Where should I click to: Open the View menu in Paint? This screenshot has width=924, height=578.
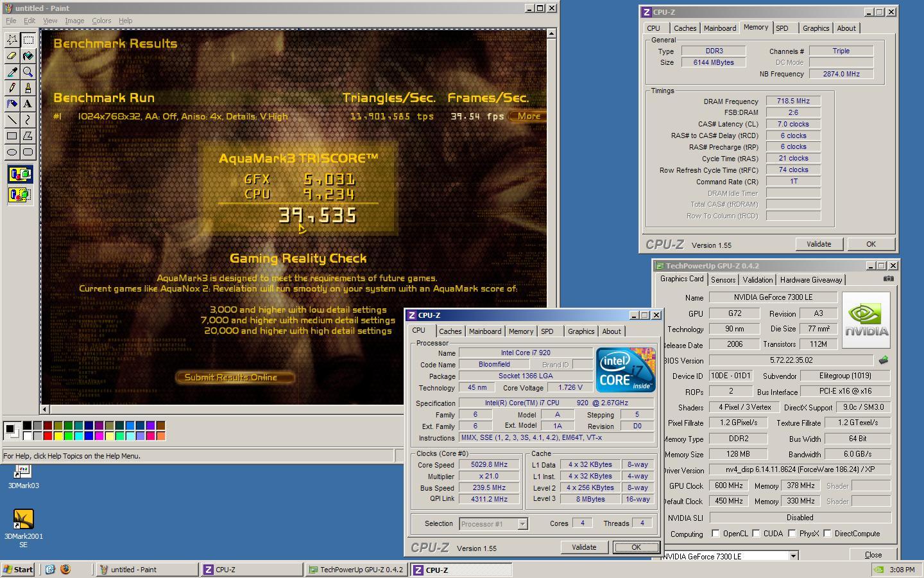point(50,21)
